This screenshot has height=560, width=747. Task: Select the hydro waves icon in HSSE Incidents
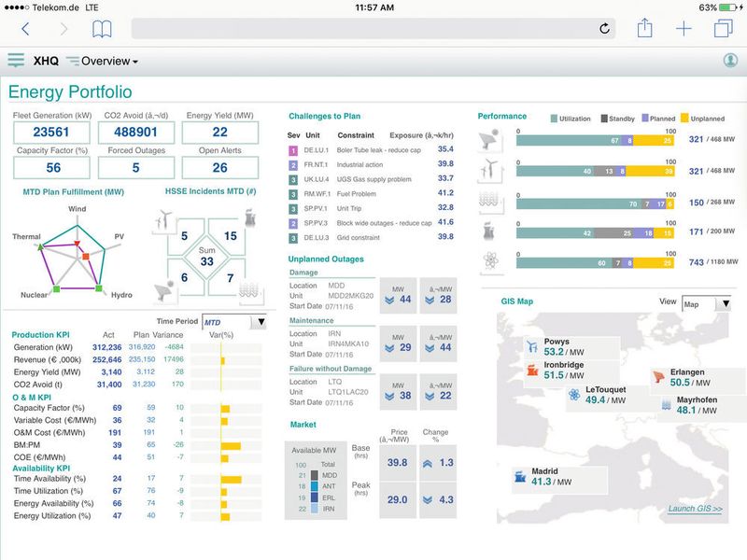[x=250, y=290]
